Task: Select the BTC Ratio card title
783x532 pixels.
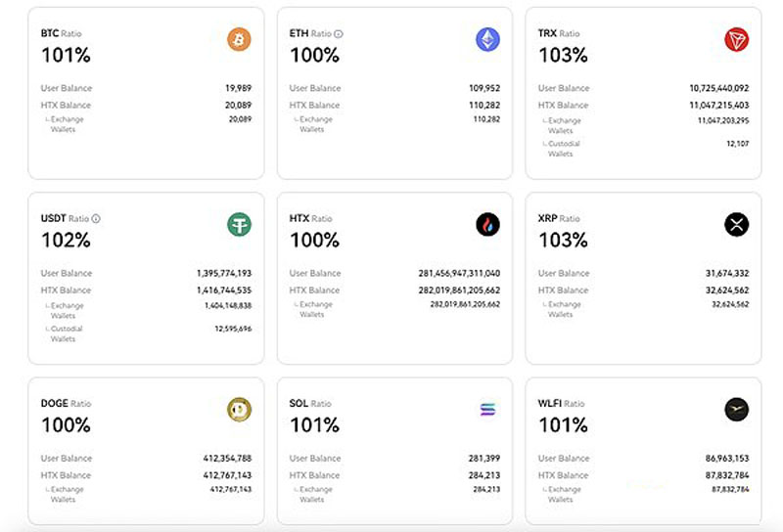Action: pos(64,33)
